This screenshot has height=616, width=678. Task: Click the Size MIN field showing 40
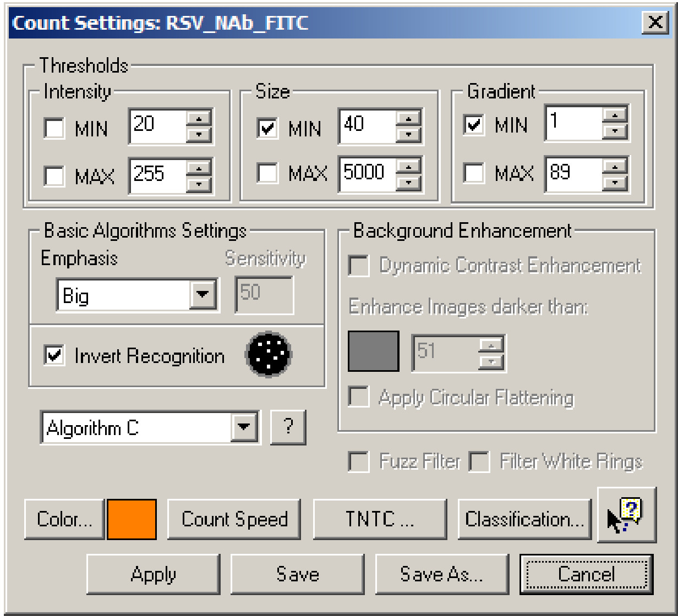click(x=367, y=127)
